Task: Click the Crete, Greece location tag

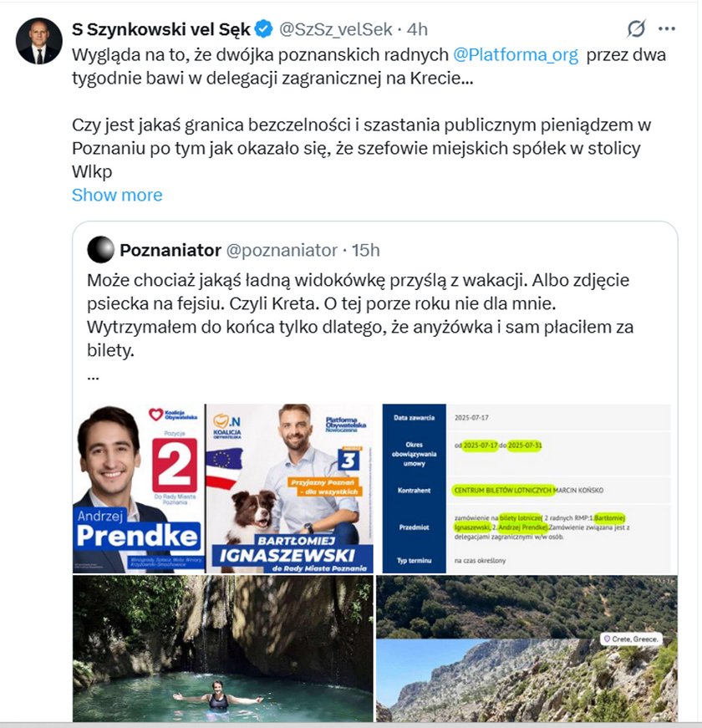Action: (631, 639)
